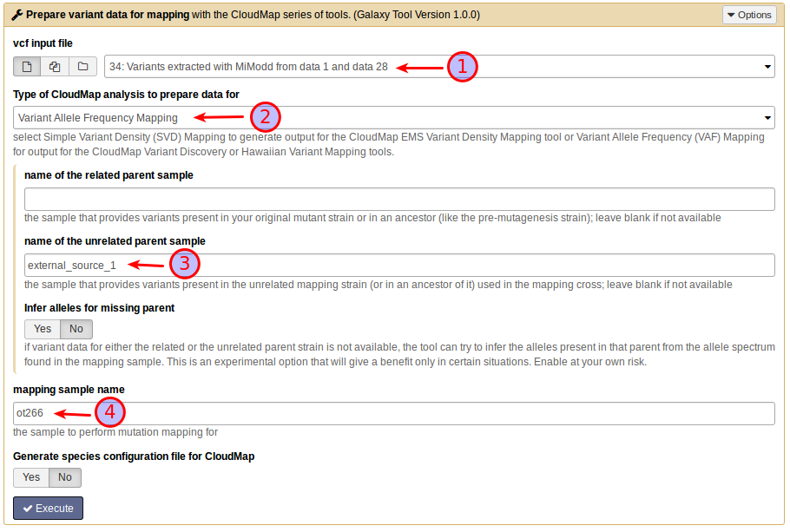This screenshot has width=790, height=532.
Task: Select the dataset collection folder icon
Action: [x=83, y=67]
